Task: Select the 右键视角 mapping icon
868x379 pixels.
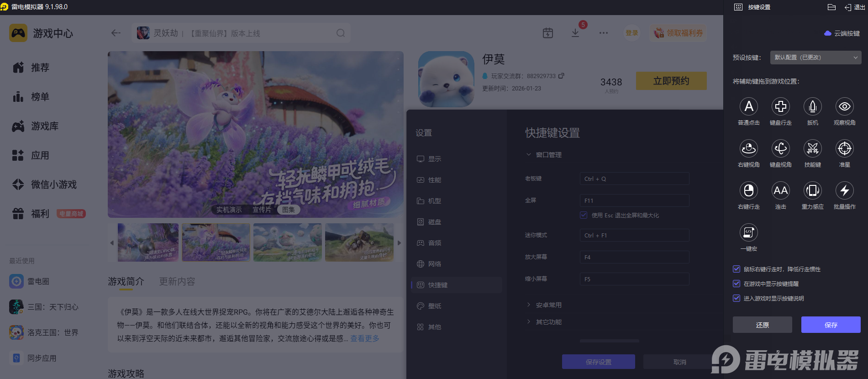Action: (x=749, y=148)
